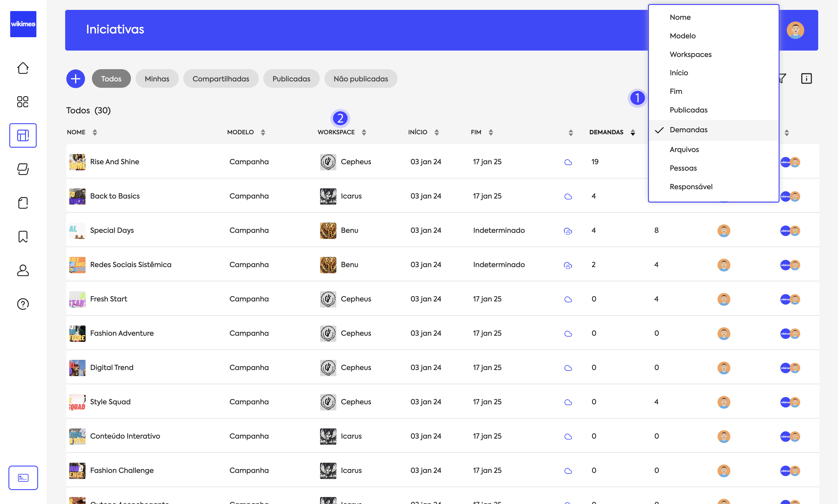Open the bookmark icon in sidebar
This screenshot has width=838, height=504.
coord(23,237)
